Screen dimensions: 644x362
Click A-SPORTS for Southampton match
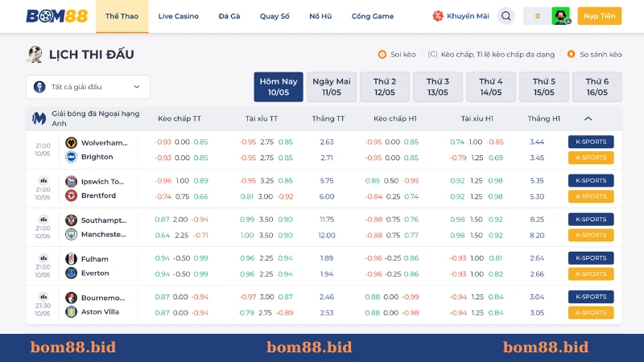click(x=591, y=235)
